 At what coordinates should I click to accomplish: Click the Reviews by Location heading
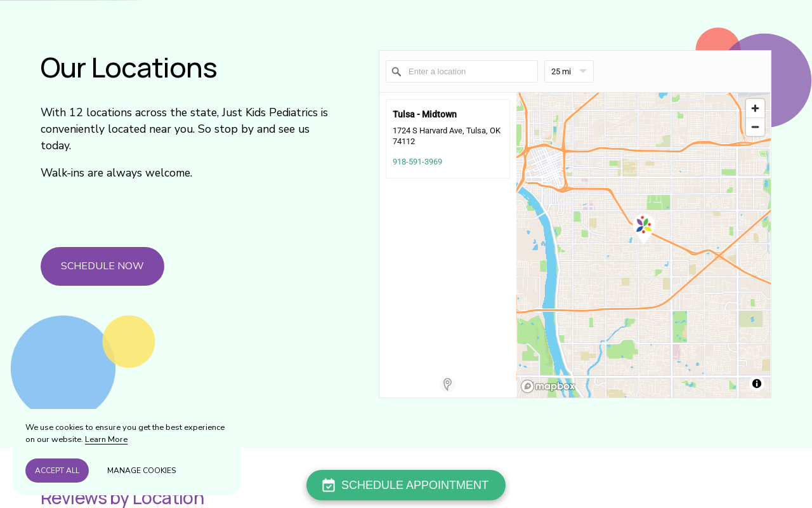point(122,498)
